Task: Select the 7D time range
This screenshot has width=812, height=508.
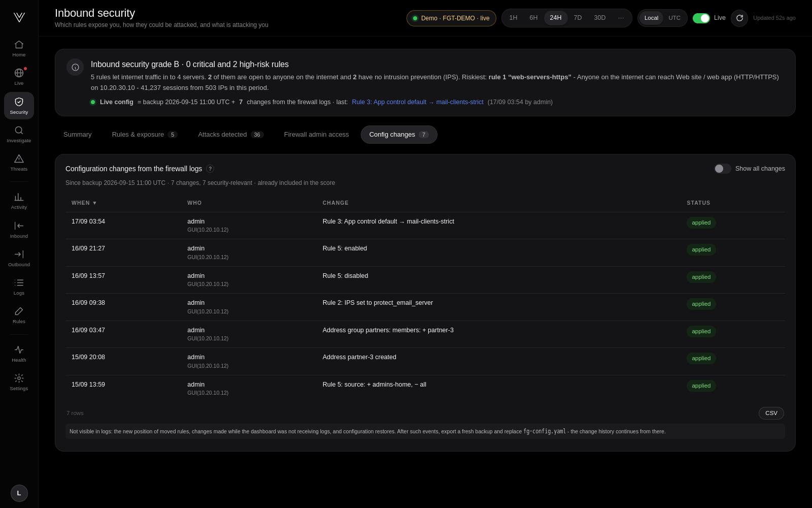Action: (x=578, y=18)
